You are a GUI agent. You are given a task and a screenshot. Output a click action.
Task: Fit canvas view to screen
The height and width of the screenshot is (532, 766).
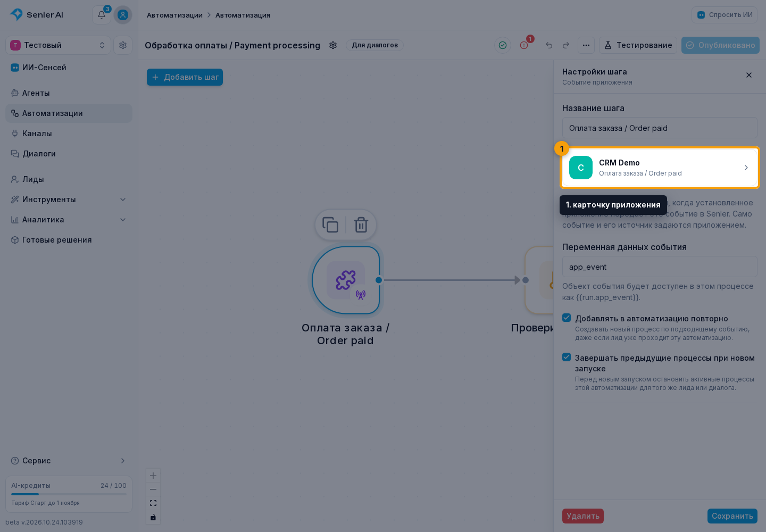coord(153,503)
